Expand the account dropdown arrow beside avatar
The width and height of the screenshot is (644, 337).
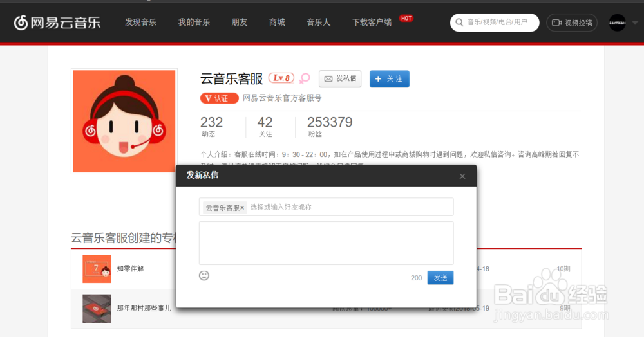coord(635,23)
